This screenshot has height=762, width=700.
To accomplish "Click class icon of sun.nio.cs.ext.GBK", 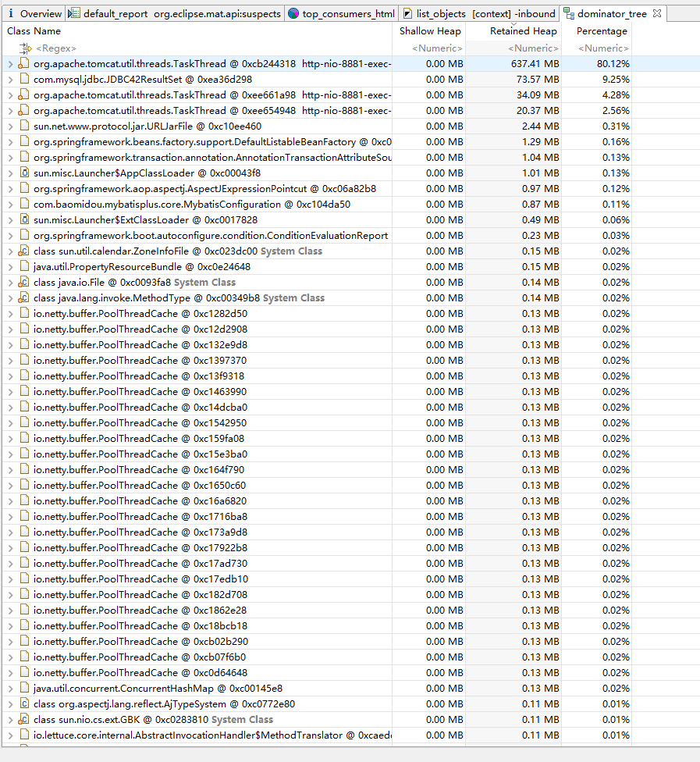I will [24, 719].
